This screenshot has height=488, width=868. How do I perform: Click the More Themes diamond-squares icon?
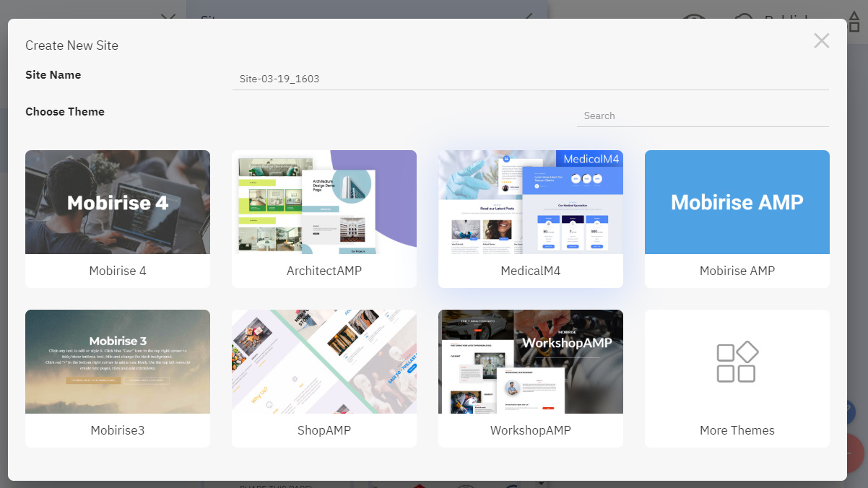tap(737, 362)
